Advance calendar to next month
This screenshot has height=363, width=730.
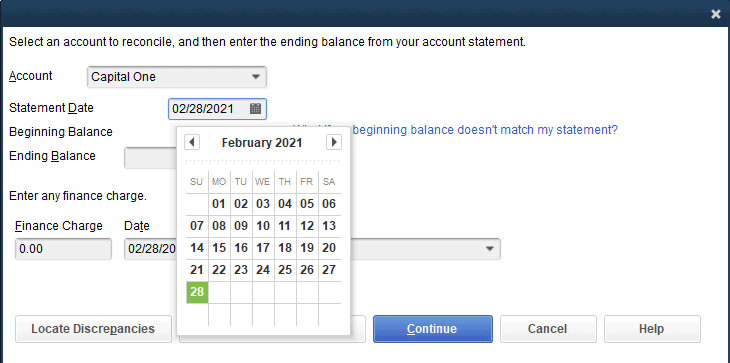pos(333,142)
